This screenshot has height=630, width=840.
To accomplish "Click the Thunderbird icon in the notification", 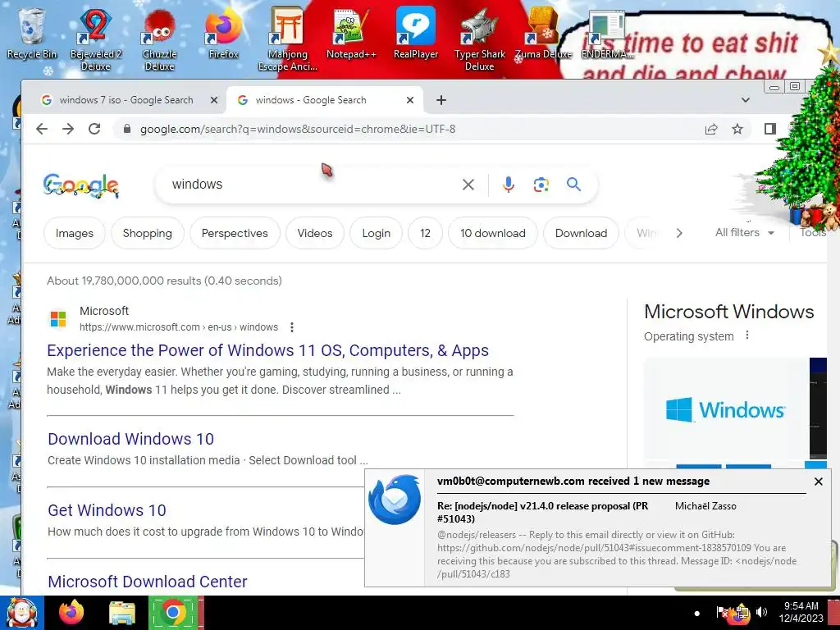I will coord(395,500).
